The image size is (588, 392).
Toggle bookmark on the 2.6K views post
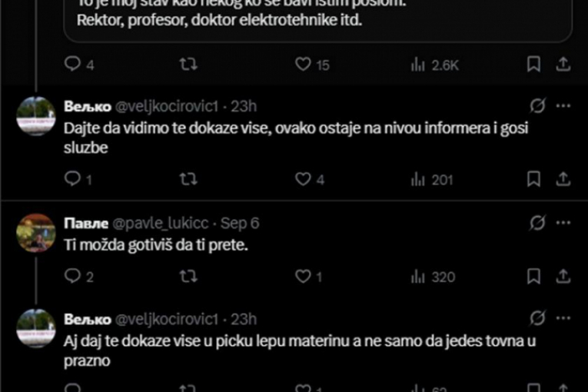coord(533,64)
